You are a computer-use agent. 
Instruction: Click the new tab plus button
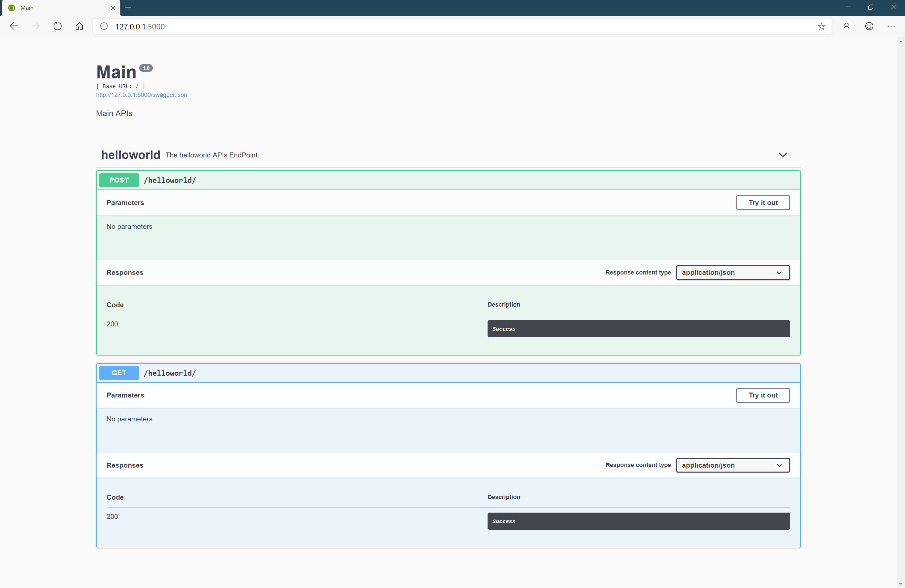[129, 8]
